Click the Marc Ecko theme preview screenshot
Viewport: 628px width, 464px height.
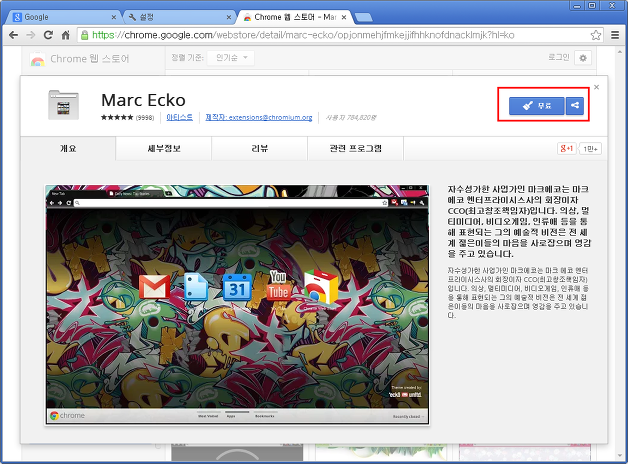(237, 305)
